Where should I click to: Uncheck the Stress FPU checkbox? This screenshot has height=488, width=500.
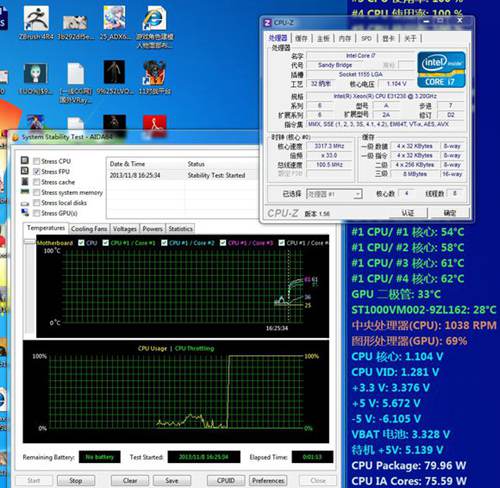point(37,172)
